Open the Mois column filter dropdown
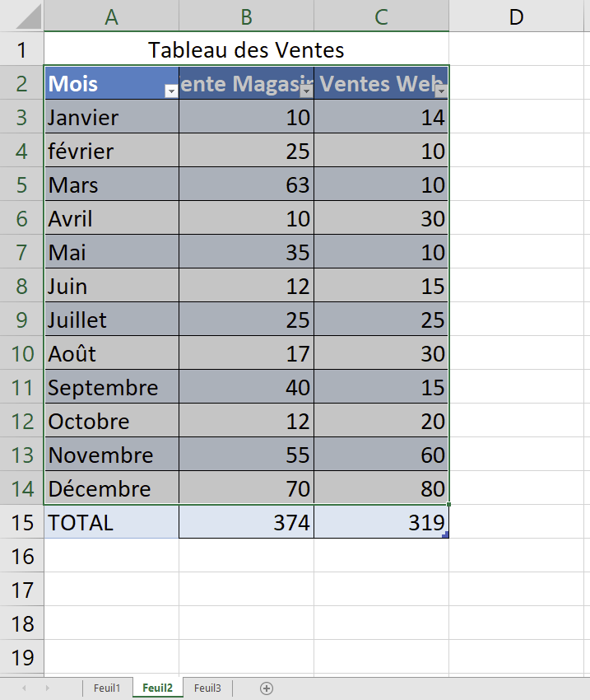This screenshot has width=590, height=700. pos(171,91)
